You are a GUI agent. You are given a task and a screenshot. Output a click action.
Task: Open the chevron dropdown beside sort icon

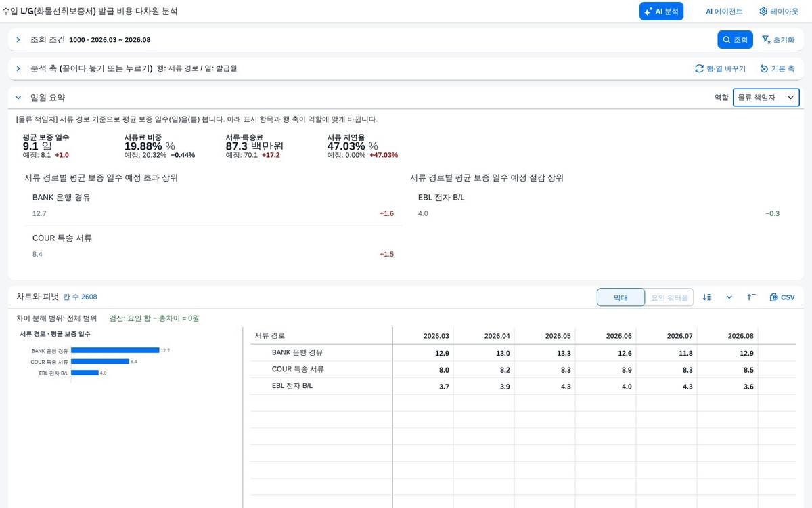[x=729, y=297]
